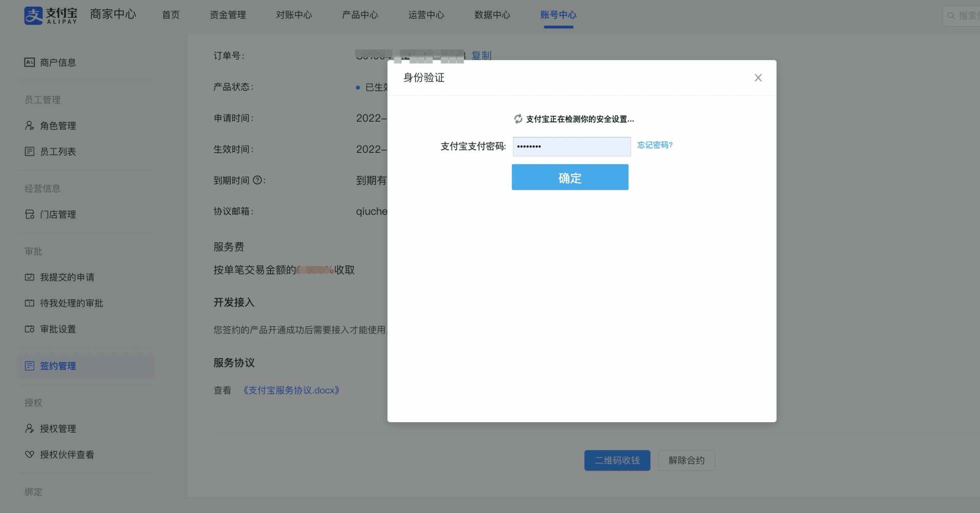Viewport: 980px width, 513px height.
Task: Open 《支付宝服务协议.docx》 link
Action: point(291,390)
